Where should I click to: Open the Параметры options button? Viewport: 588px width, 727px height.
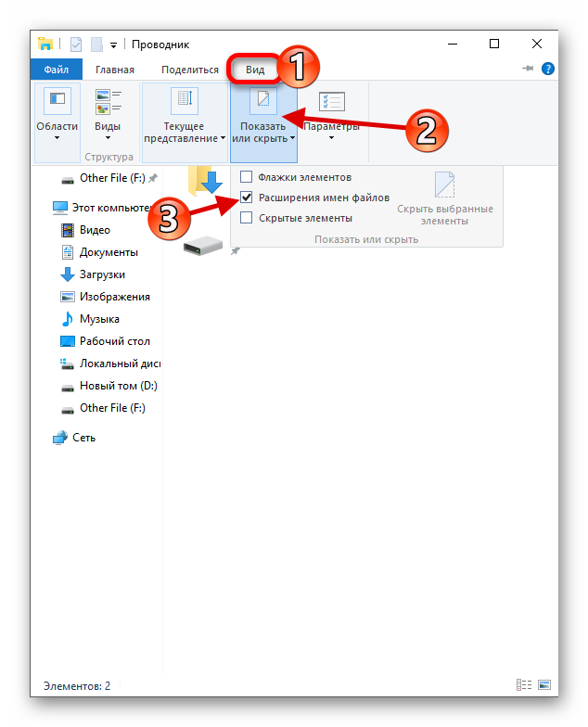332,117
